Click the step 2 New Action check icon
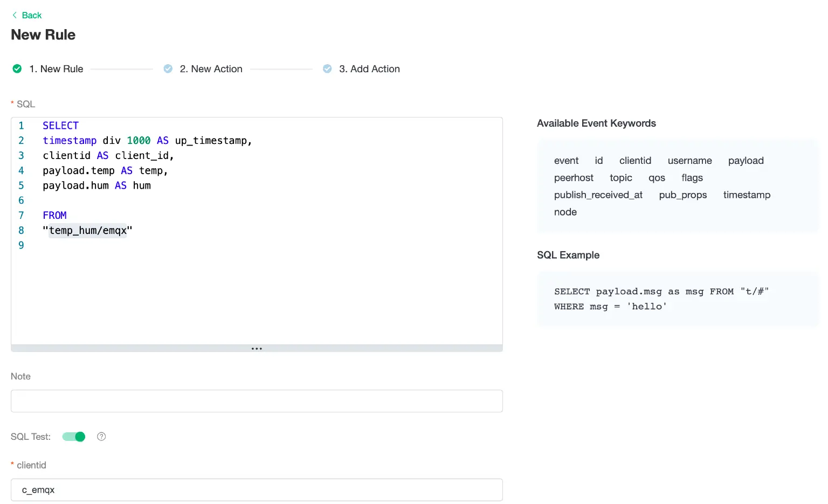828x504 pixels. click(x=168, y=69)
